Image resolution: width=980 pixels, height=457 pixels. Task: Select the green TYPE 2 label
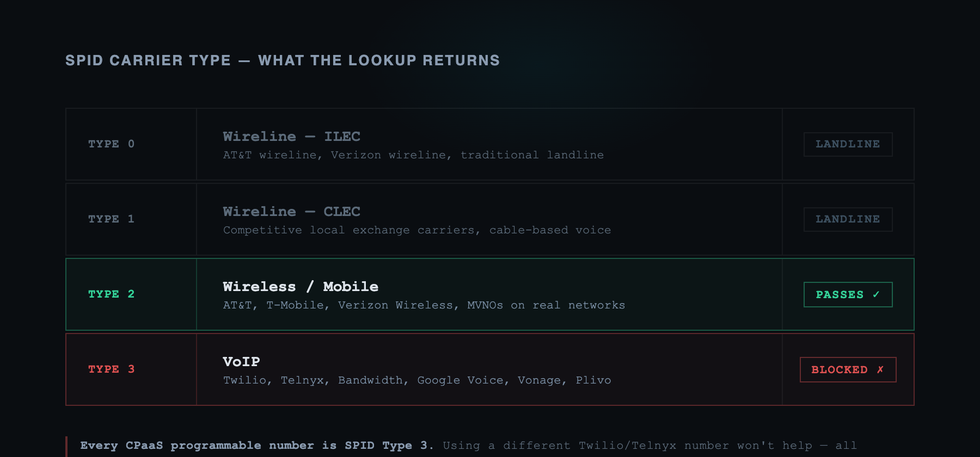coord(111,294)
